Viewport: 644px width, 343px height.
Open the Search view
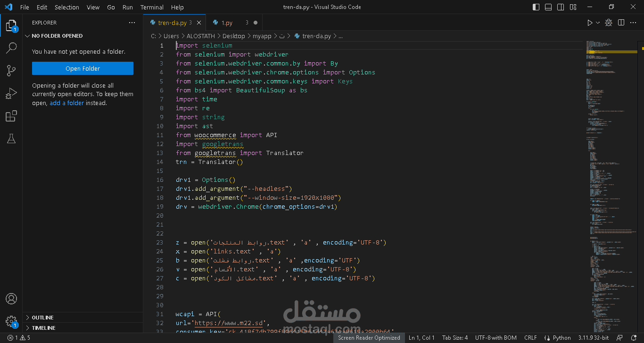click(x=11, y=48)
